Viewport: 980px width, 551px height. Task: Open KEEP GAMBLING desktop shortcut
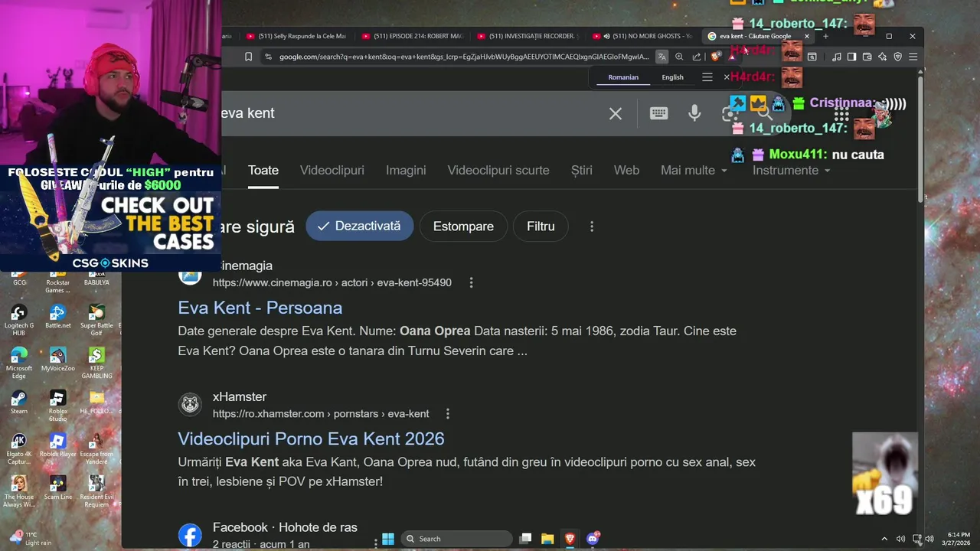pyautogui.click(x=96, y=363)
